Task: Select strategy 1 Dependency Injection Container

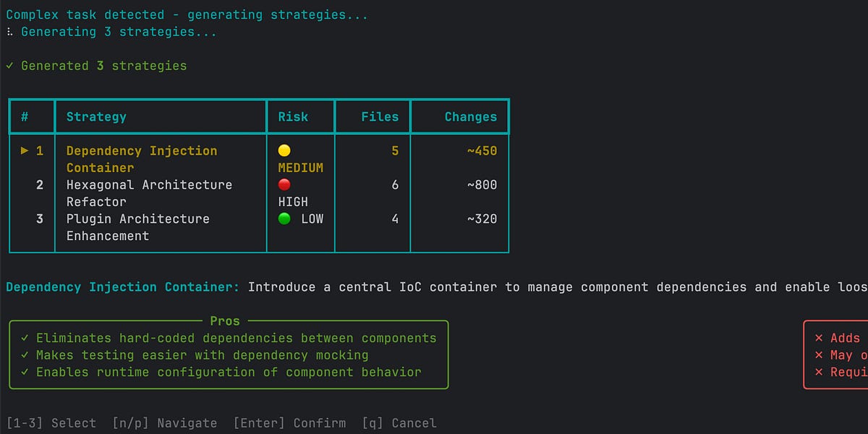Action: pyautogui.click(x=141, y=150)
